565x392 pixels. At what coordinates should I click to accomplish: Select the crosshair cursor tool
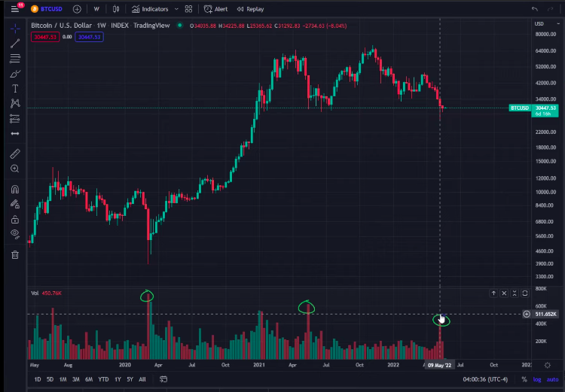coord(15,28)
